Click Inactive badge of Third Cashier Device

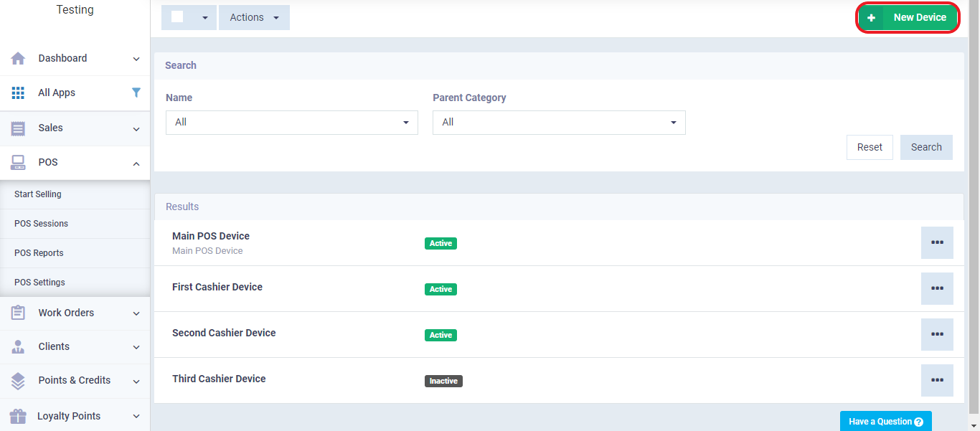[443, 381]
